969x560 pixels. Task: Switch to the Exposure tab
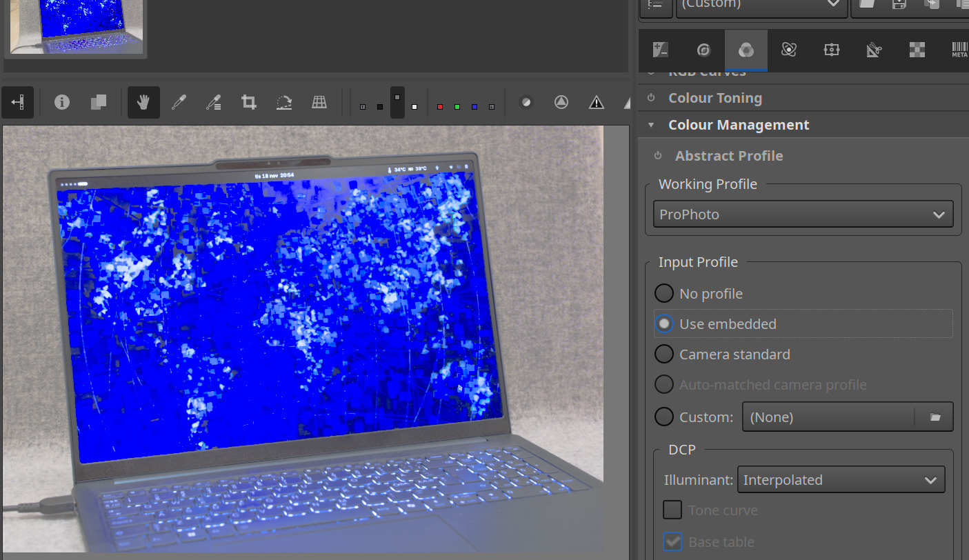[x=661, y=50]
